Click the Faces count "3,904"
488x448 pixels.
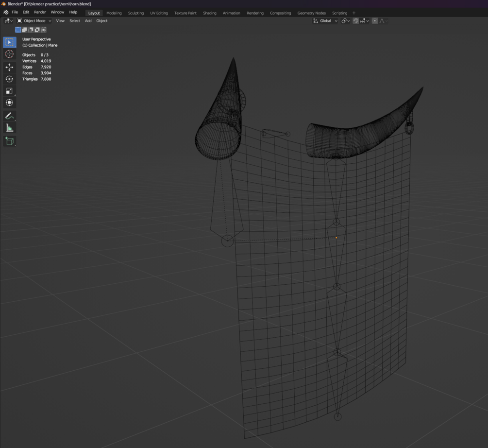point(46,73)
